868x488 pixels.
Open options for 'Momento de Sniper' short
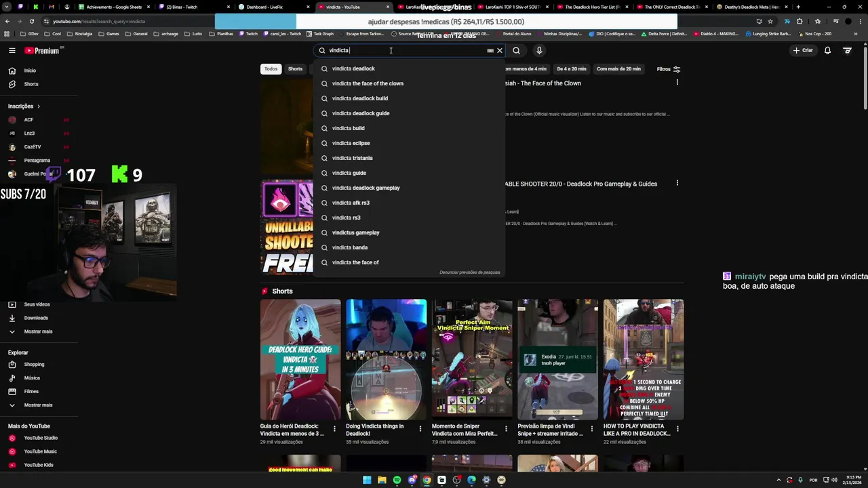pyautogui.click(x=506, y=429)
